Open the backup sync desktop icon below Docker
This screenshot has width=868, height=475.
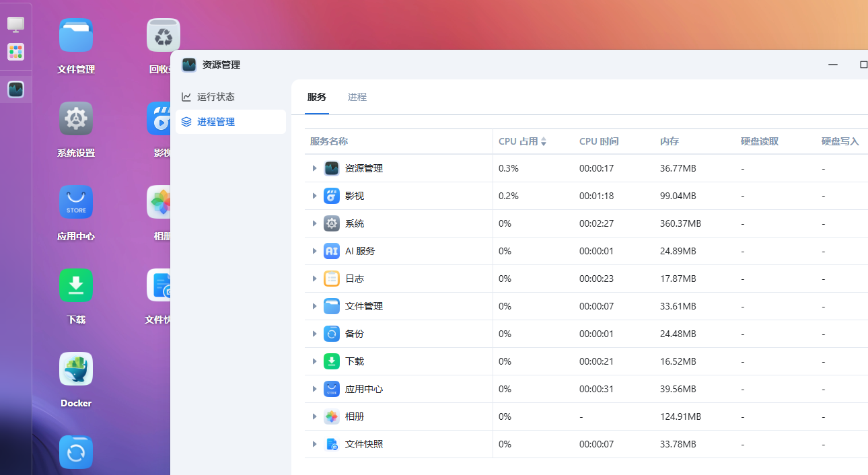click(76, 453)
